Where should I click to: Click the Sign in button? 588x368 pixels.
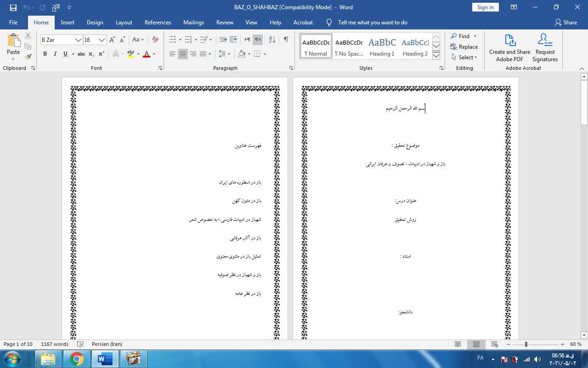[485, 7]
